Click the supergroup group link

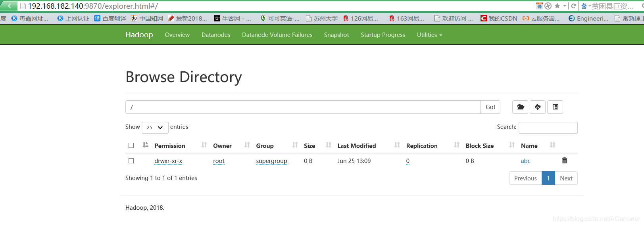pos(272,161)
